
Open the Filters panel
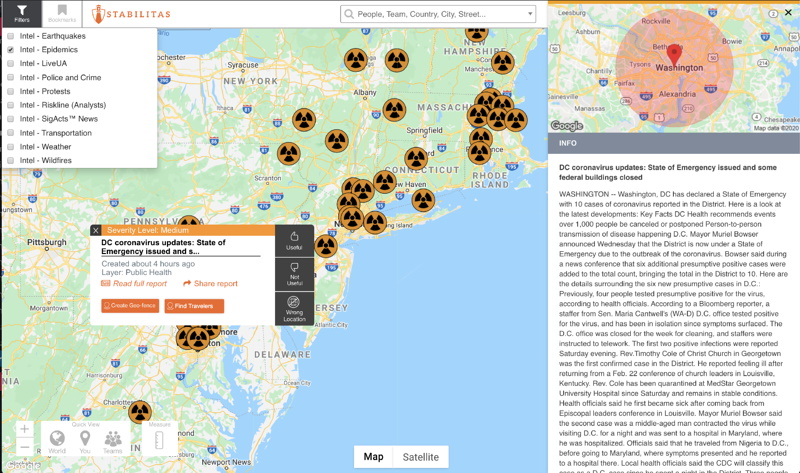[x=21, y=14]
